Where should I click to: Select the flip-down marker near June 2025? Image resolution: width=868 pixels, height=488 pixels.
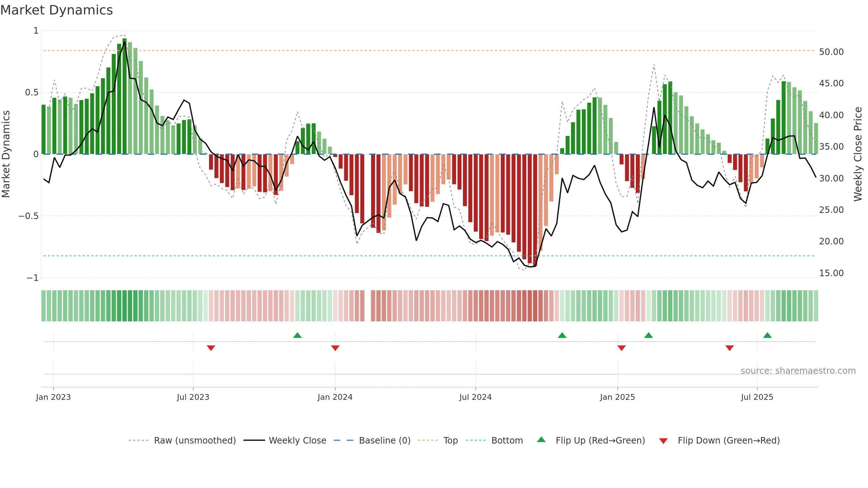(x=729, y=348)
